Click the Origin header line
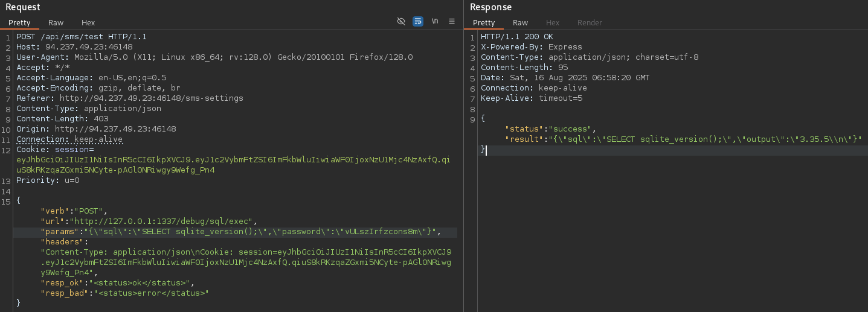This screenshot has width=868, height=312. [x=96, y=129]
